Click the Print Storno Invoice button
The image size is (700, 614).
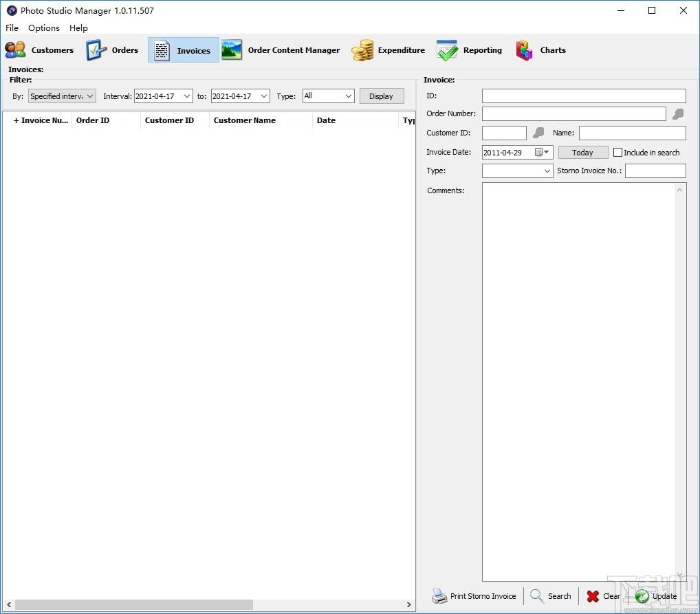coord(474,596)
